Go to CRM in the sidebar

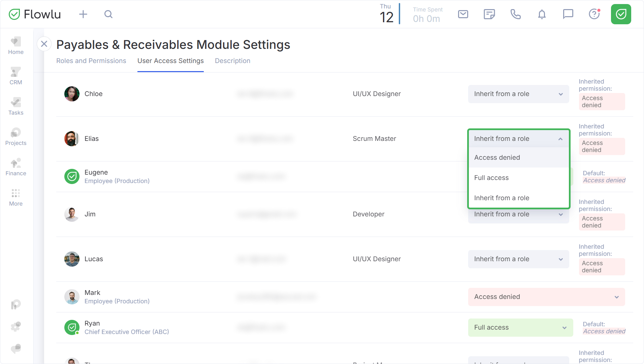pyautogui.click(x=16, y=76)
